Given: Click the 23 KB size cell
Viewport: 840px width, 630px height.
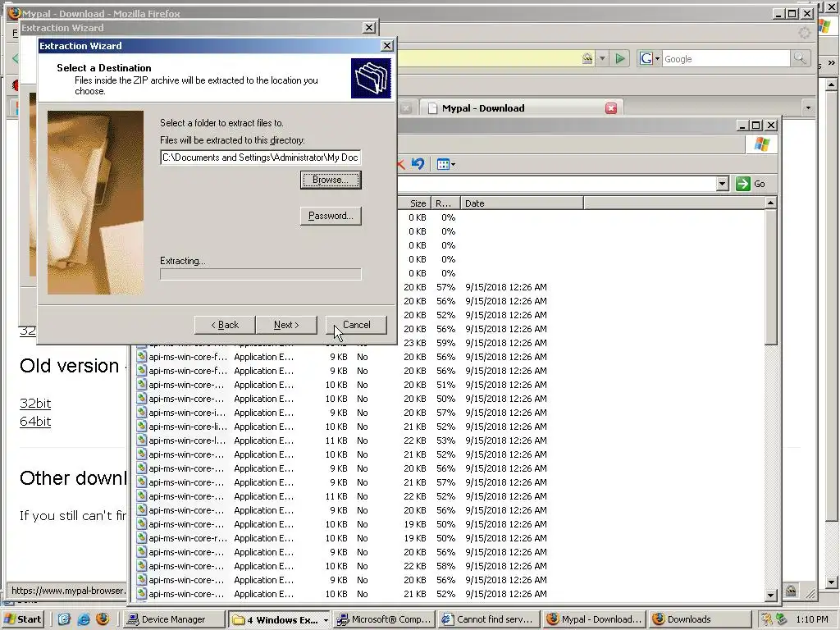Looking at the screenshot, I should point(415,343).
